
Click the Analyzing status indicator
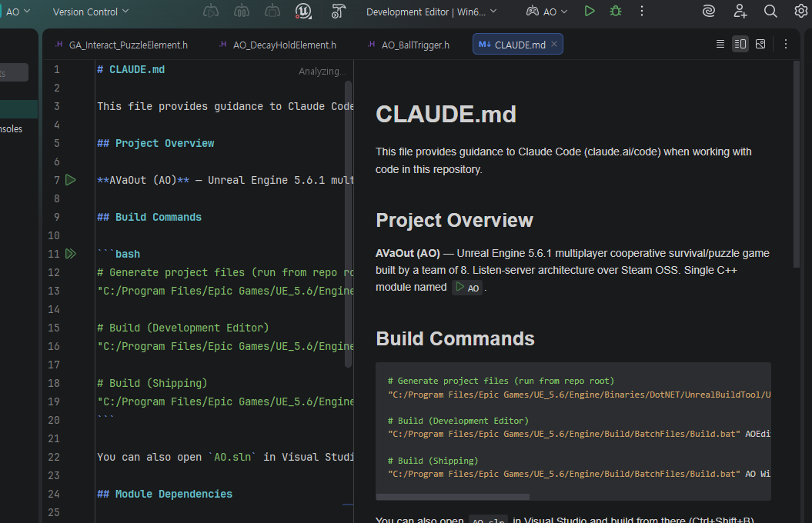click(x=322, y=72)
